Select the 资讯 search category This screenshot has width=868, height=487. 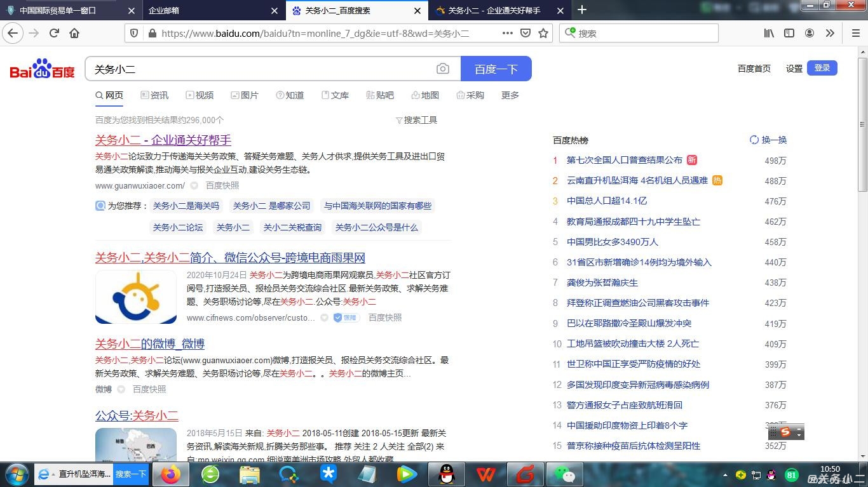[x=154, y=95]
